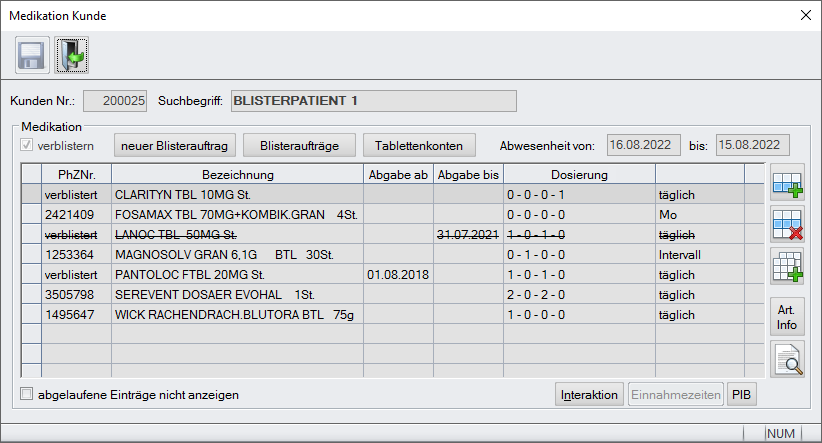Screen dimensions: 822x443
Task: Open the Blisteraufträge button
Action: [x=299, y=146]
